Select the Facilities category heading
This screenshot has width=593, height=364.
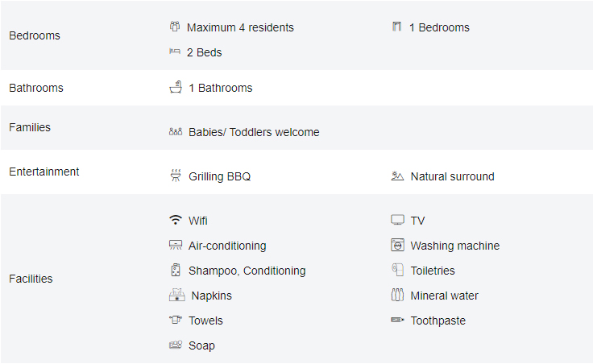(31, 279)
